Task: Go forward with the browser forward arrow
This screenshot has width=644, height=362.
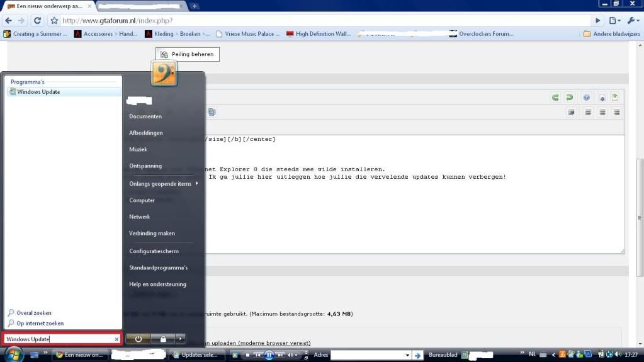Action: tap(21, 21)
